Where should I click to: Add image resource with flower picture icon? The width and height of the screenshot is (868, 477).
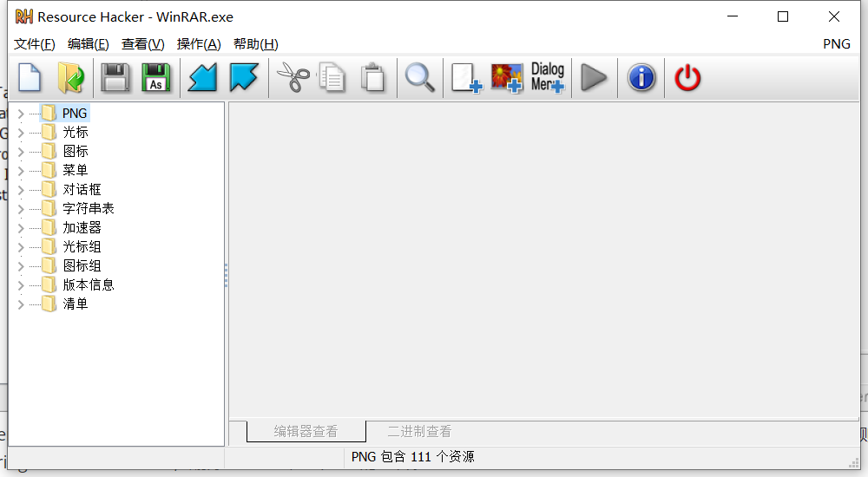click(x=507, y=77)
